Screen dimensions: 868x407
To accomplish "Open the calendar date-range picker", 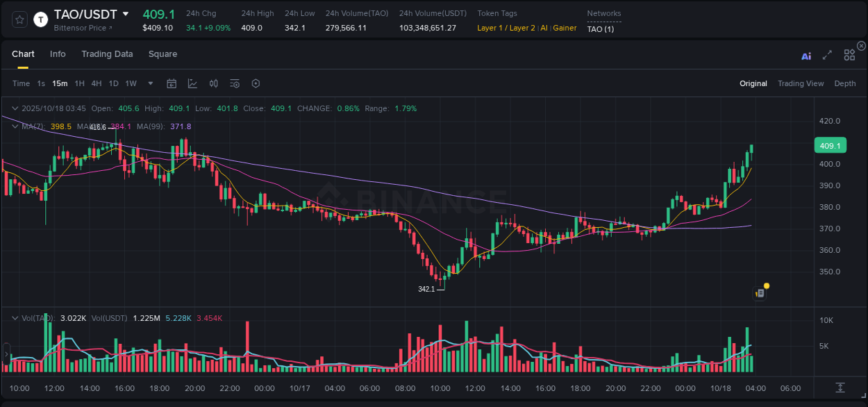I will pyautogui.click(x=172, y=83).
